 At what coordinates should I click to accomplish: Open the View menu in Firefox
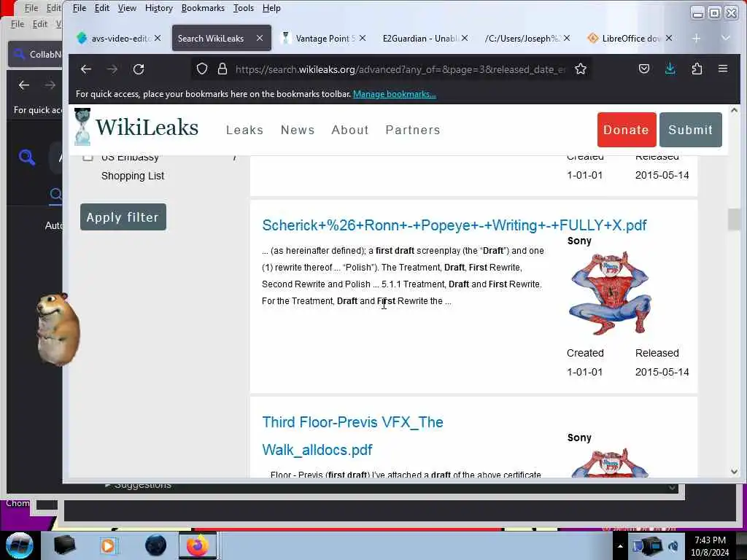pyautogui.click(x=127, y=8)
